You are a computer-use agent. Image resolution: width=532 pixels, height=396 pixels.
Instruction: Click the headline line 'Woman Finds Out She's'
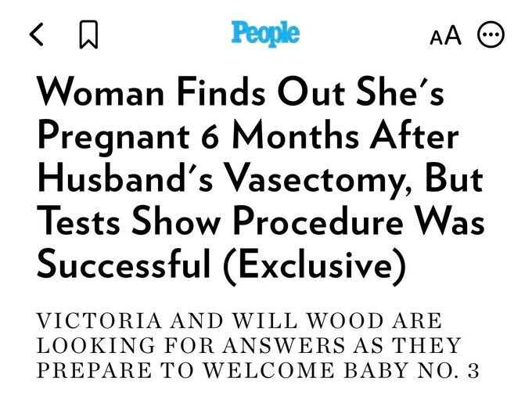tap(240, 92)
